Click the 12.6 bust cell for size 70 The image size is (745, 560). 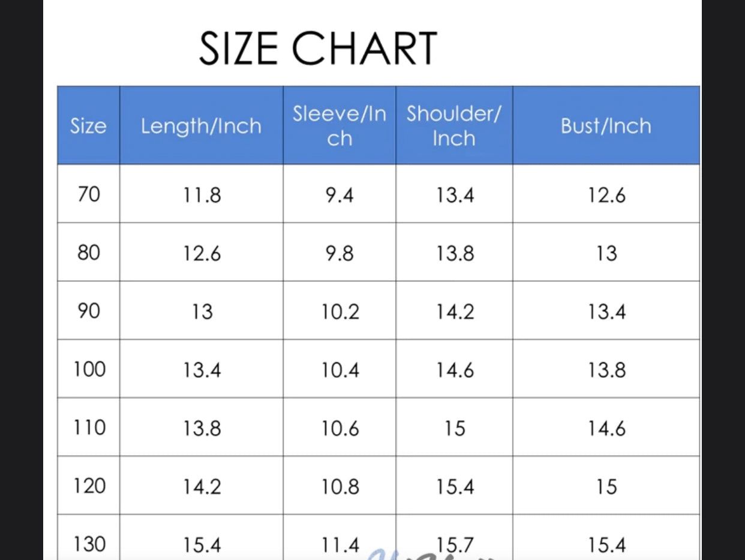tap(606, 195)
